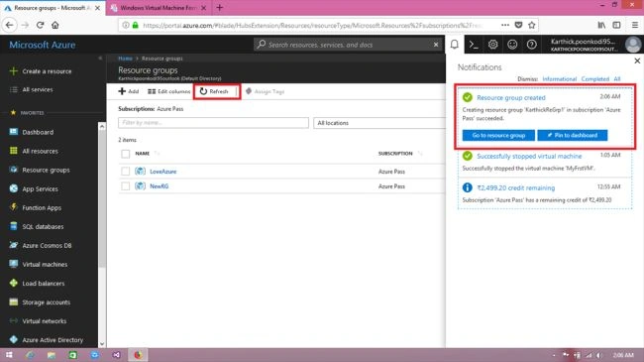Open Firefox library icon
Screen dimensions: 644x362
click(x=601, y=25)
